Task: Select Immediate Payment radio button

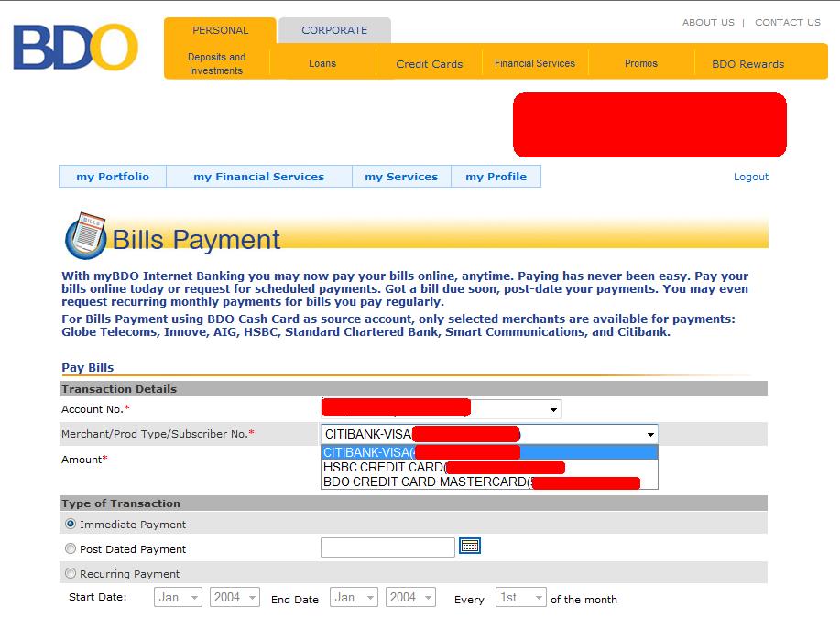Action: coord(71,524)
